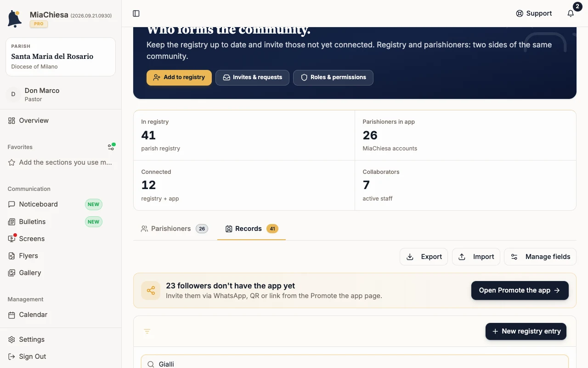The height and width of the screenshot is (368, 588).
Task: Open Support from the top bar
Action: click(x=534, y=13)
